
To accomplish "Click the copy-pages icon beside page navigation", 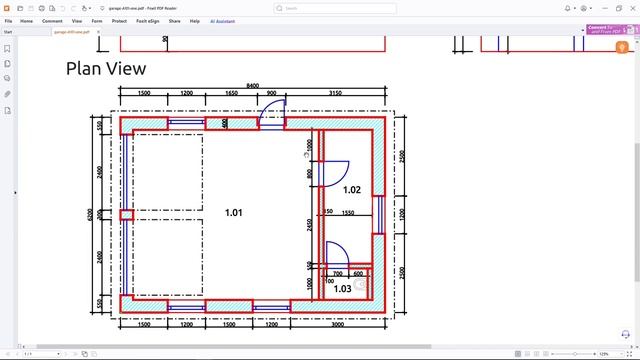I will (x=85, y=354).
